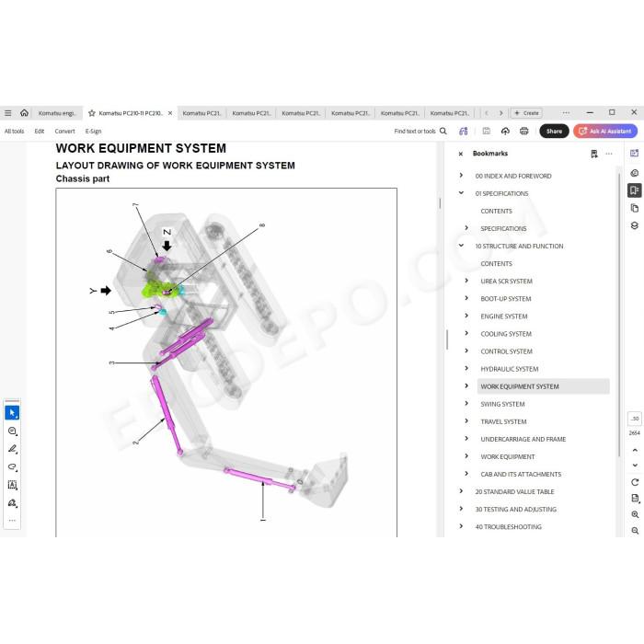Select the text box tool
Screen dimensions: 644x644
click(x=12, y=485)
